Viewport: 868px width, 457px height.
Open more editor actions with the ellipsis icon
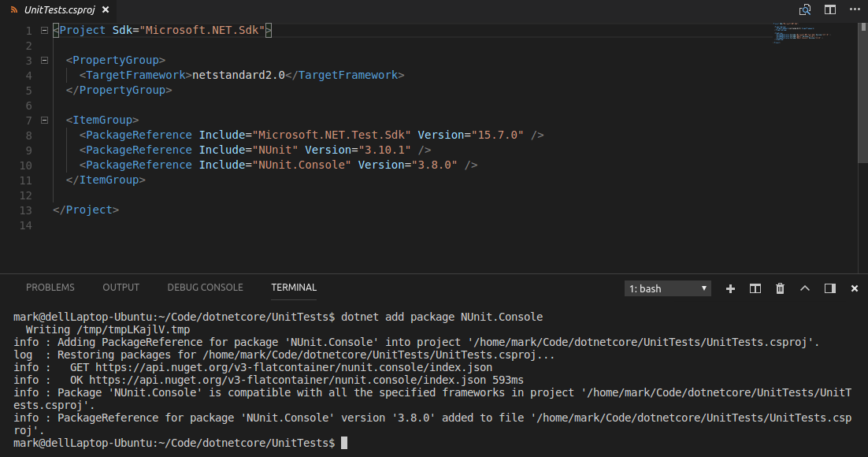click(855, 8)
